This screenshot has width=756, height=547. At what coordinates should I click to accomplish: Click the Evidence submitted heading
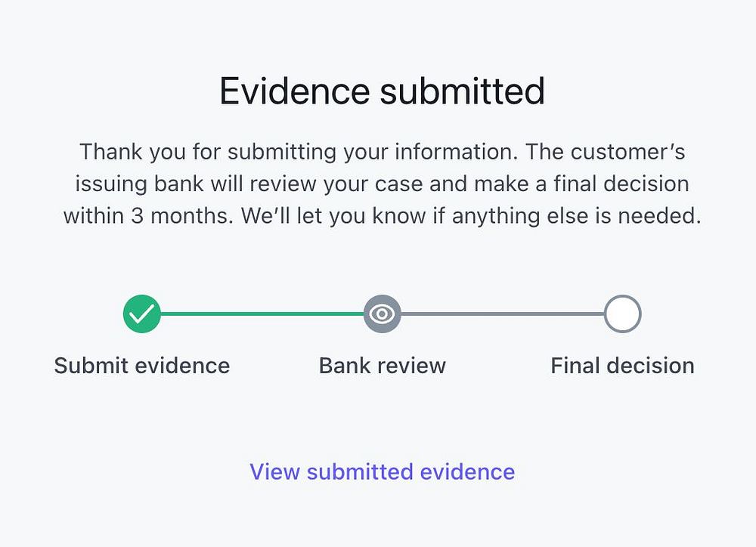point(383,91)
